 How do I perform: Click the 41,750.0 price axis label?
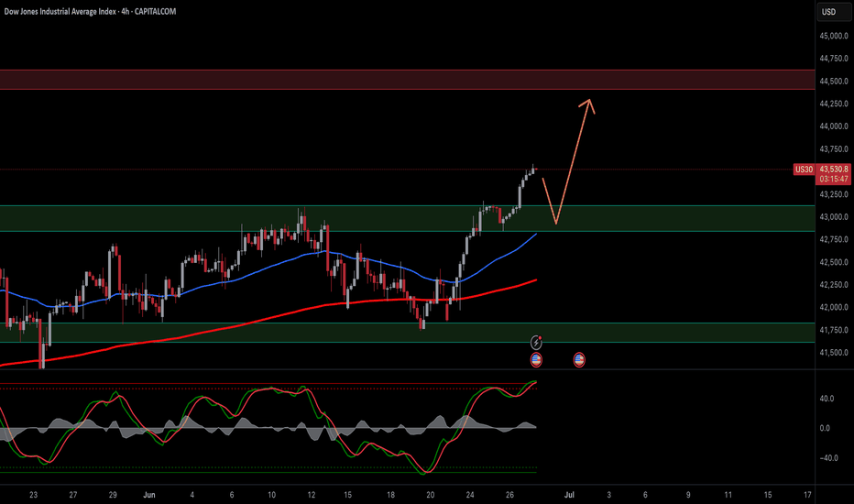point(834,330)
